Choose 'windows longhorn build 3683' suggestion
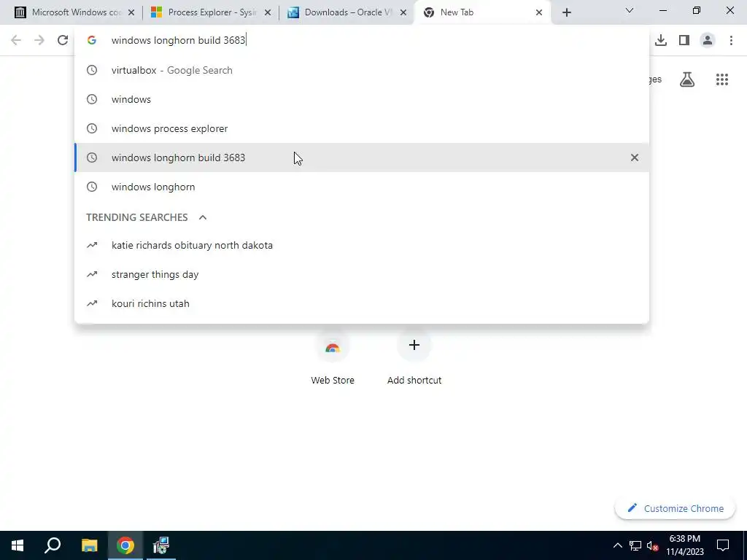Screen dimensions: 747x560 pyautogui.click(x=362, y=157)
